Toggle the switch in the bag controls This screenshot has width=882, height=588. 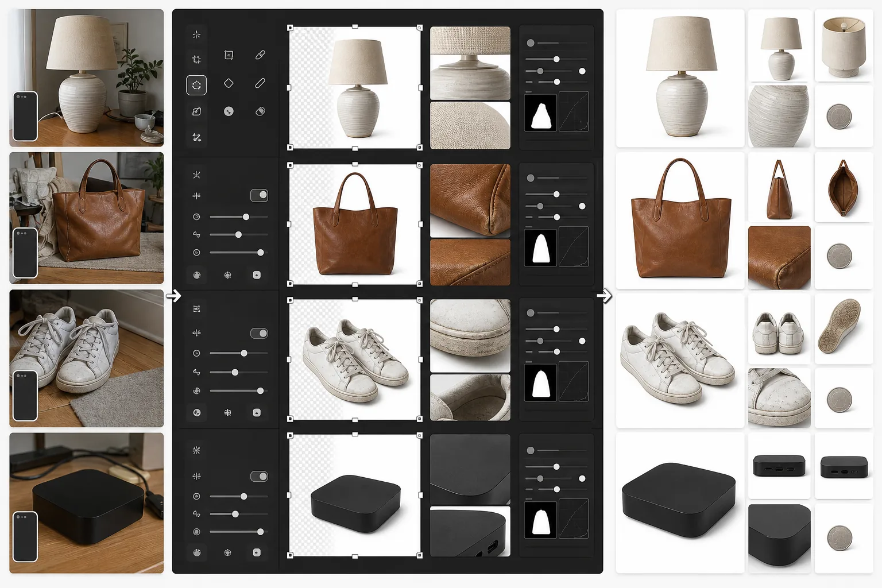click(x=259, y=195)
